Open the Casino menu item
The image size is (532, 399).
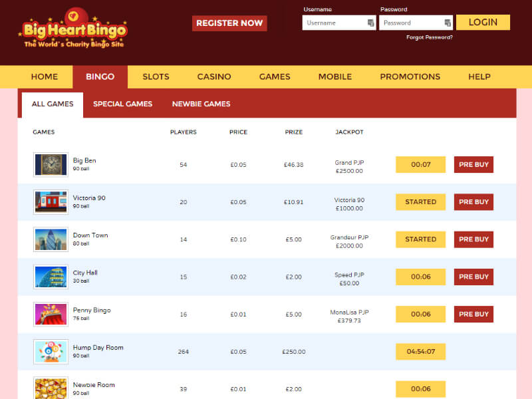pos(214,76)
